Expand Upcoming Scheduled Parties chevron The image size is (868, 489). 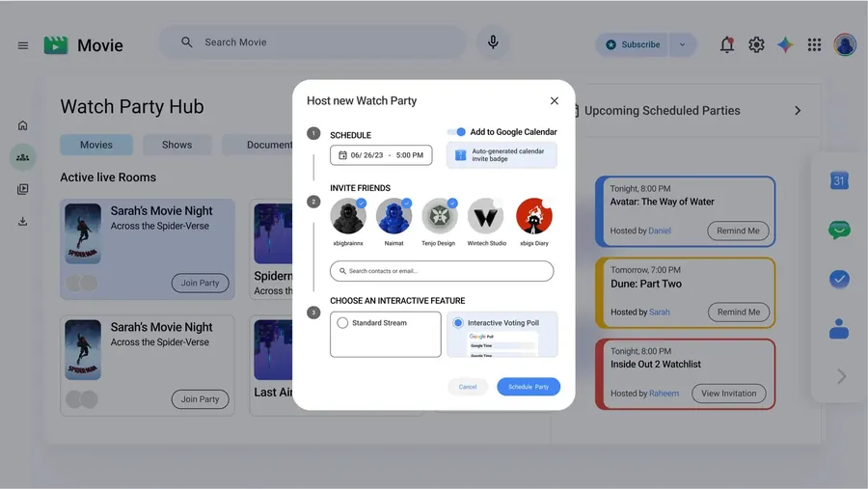click(798, 111)
